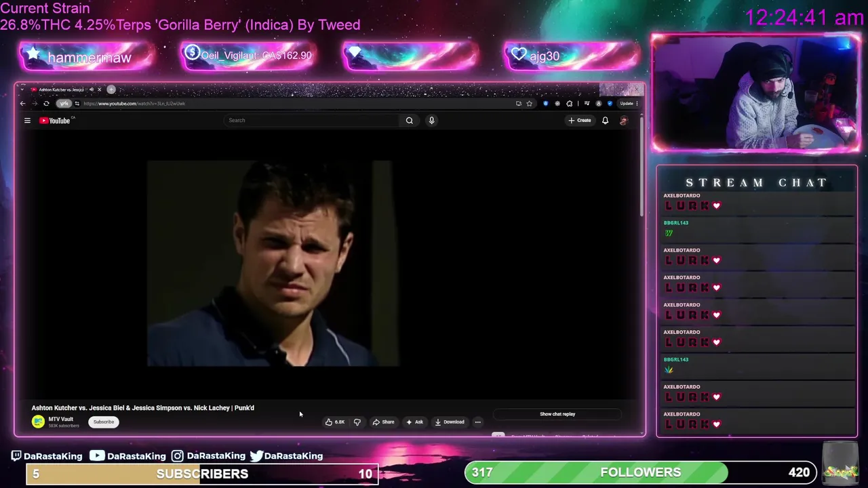Open the YouTube notifications bell
The width and height of the screenshot is (868, 488).
coord(605,121)
